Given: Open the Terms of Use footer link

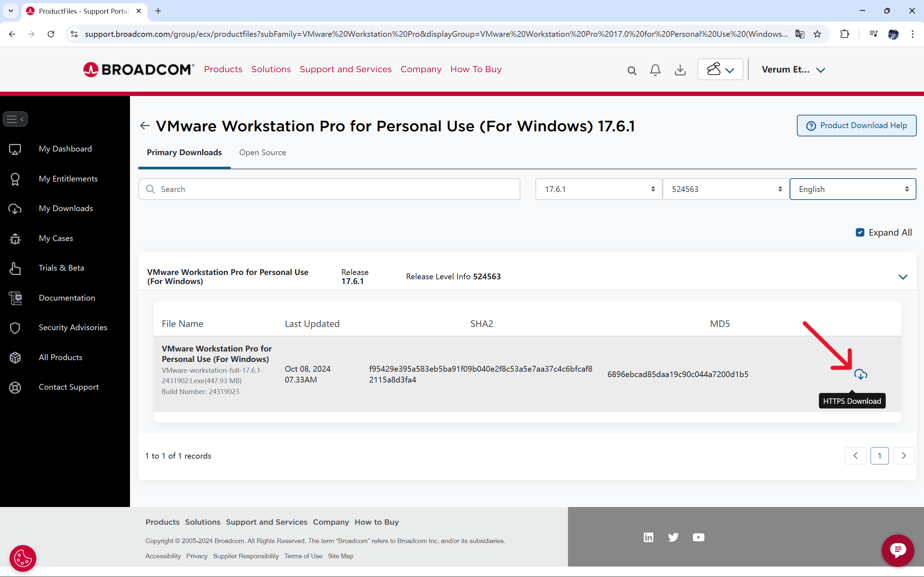Looking at the screenshot, I should pos(303,556).
